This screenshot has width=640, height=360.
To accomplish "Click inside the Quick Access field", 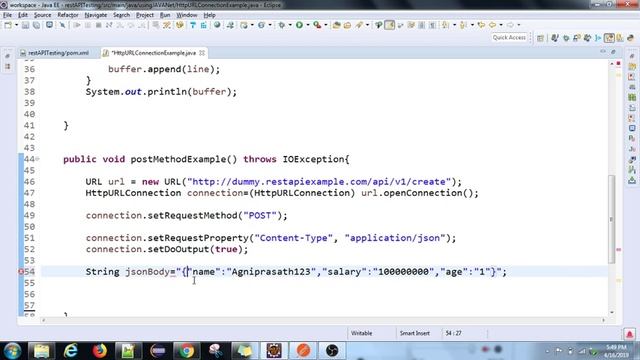I will pyautogui.click(x=509, y=38).
